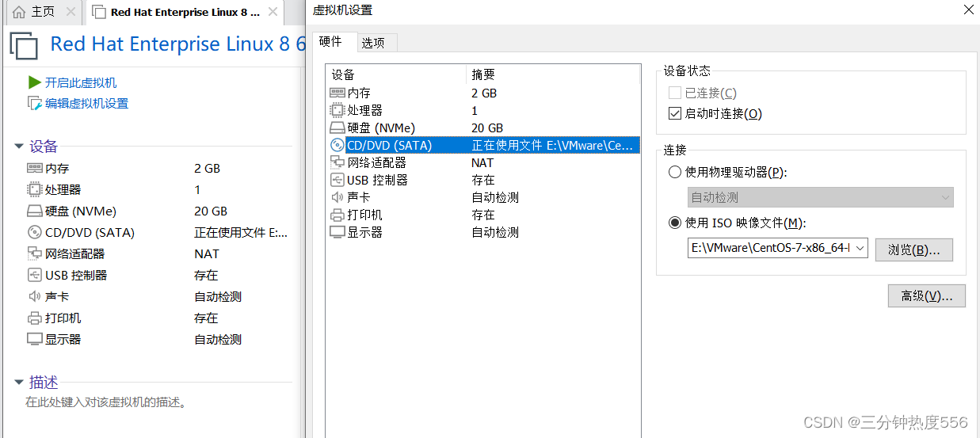Click the 浏览(B)... button
This screenshot has width=980, height=438.
913,249
